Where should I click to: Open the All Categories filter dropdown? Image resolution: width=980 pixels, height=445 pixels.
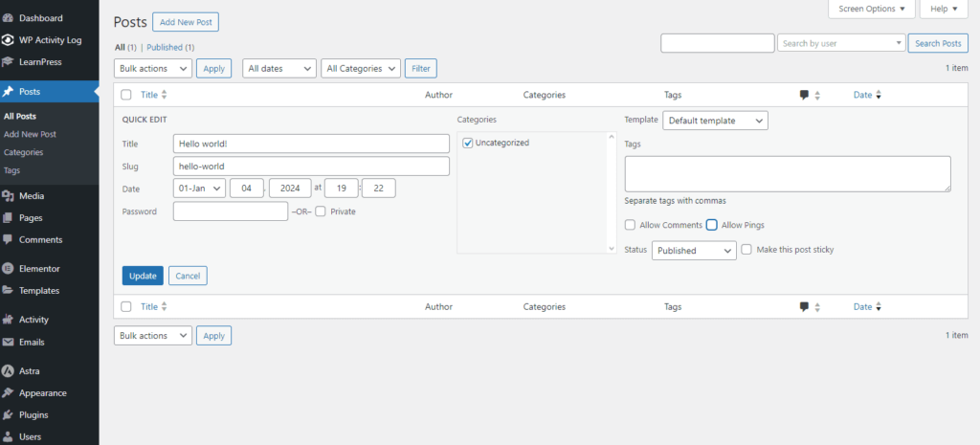click(x=361, y=68)
